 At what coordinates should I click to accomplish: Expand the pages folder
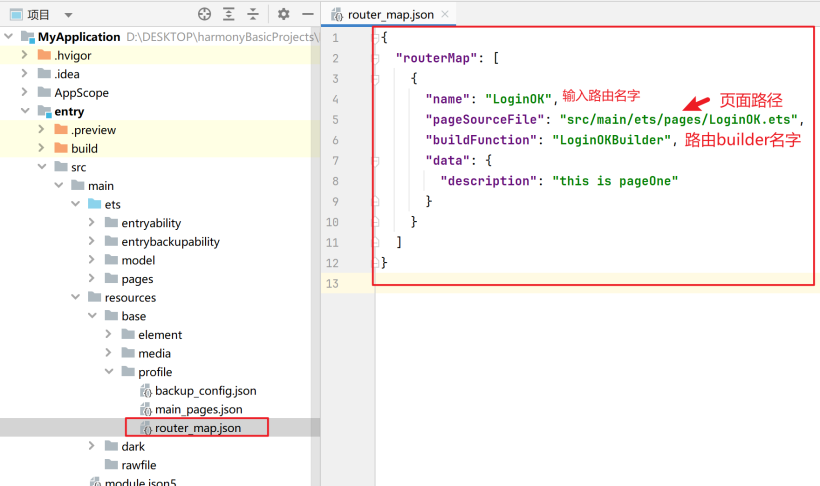(92, 278)
